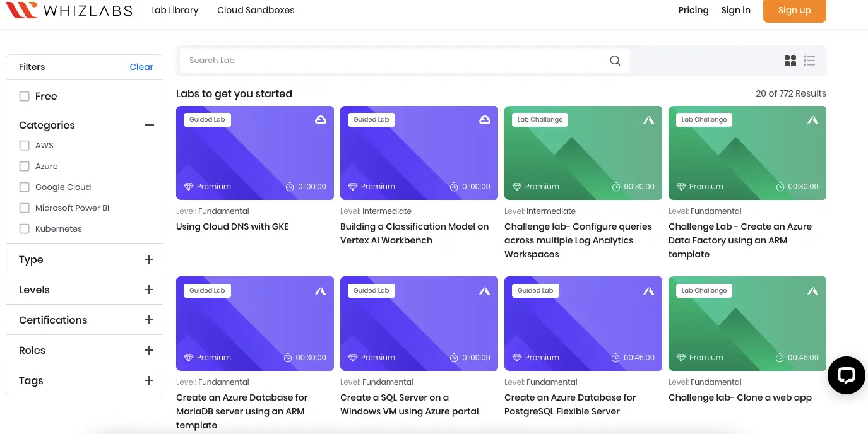Click Premium diamond icon on Clone a web app card
The height and width of the screenshot is (434, 868).
(x=681, y=358)
